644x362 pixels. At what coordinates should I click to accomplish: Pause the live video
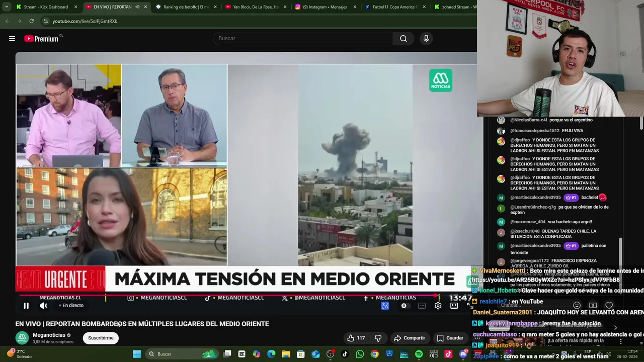[26, 306]
